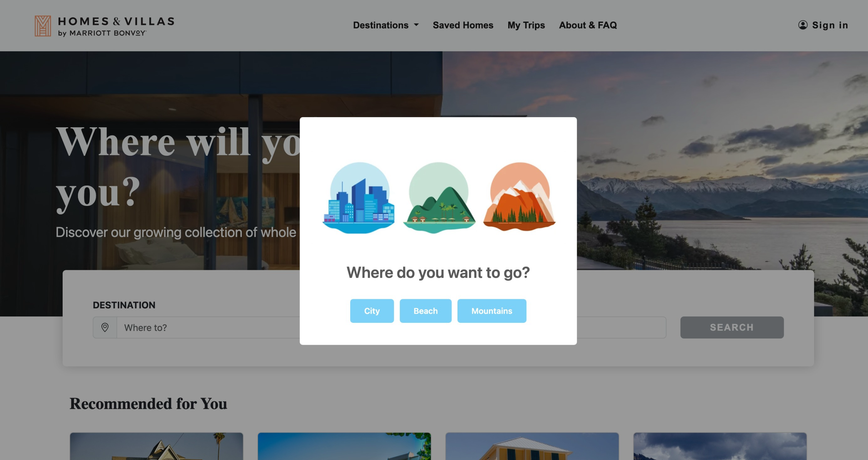This screenshot has width=868, height=460.
Task: Click the SEARCH button
Action: tap(732, 327)
